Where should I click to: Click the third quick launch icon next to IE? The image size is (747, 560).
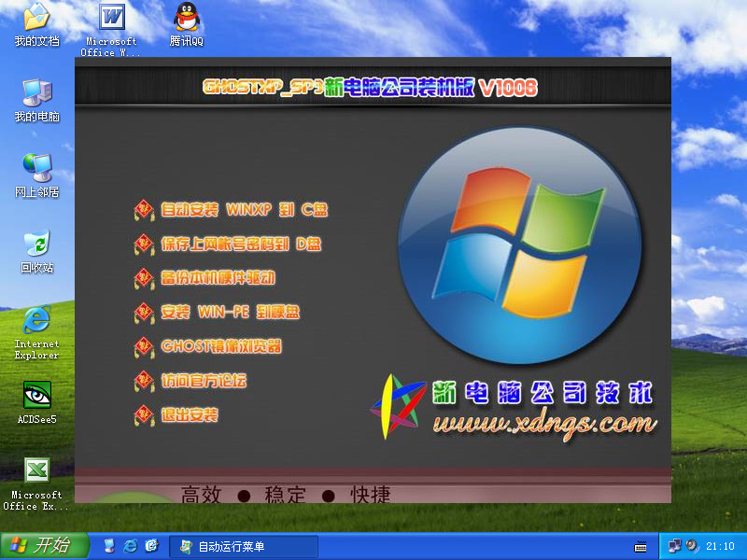tap(151, 546)
